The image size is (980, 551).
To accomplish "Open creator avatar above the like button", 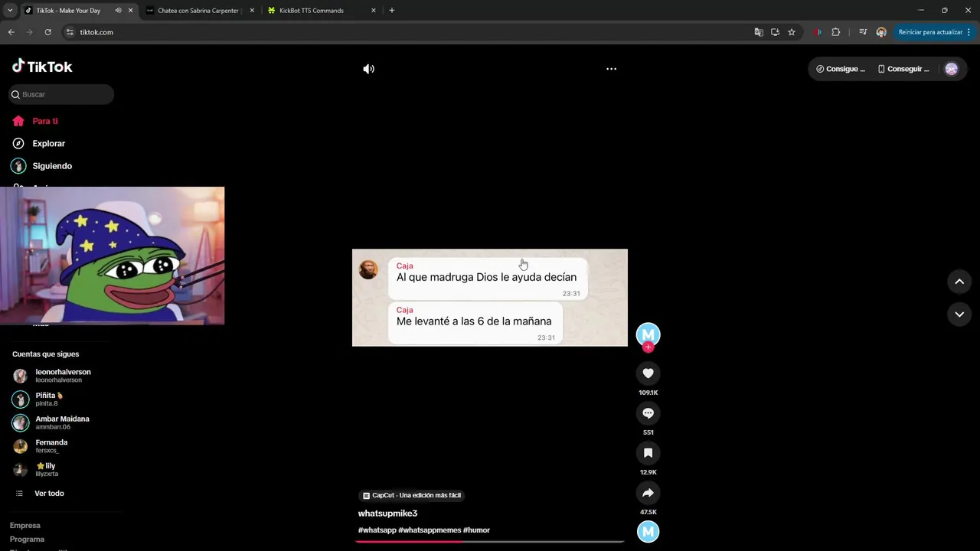I will tap(648, 334).
